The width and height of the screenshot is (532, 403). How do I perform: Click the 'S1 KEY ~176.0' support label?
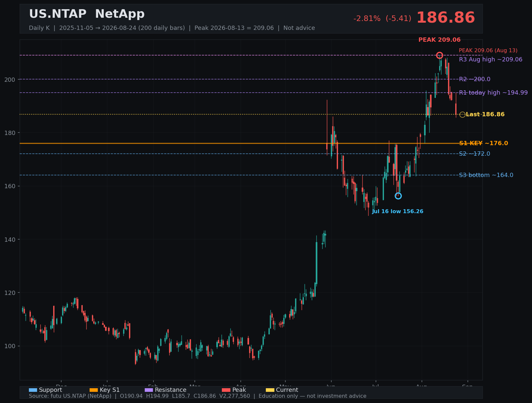[483, 143]
